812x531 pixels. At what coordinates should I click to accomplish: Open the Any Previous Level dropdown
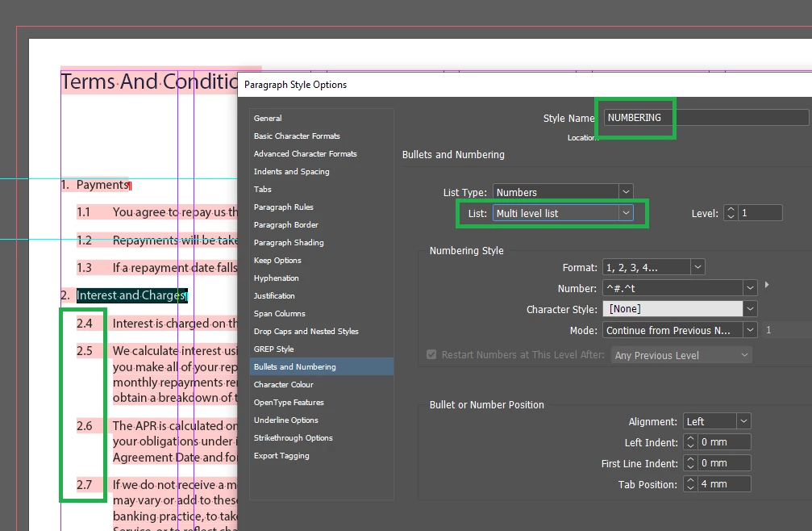pos(681,355)
